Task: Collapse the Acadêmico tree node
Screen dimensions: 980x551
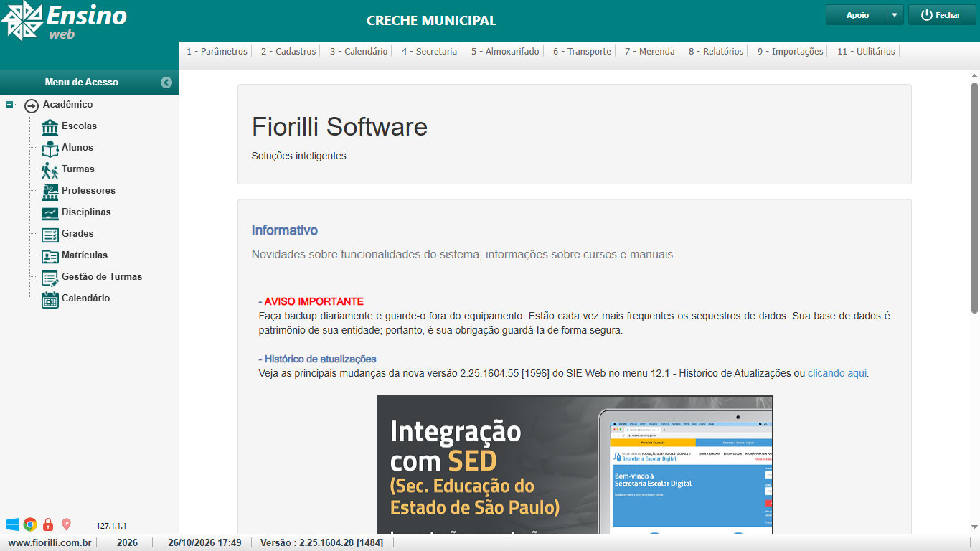Action: [x=9, y=105]
